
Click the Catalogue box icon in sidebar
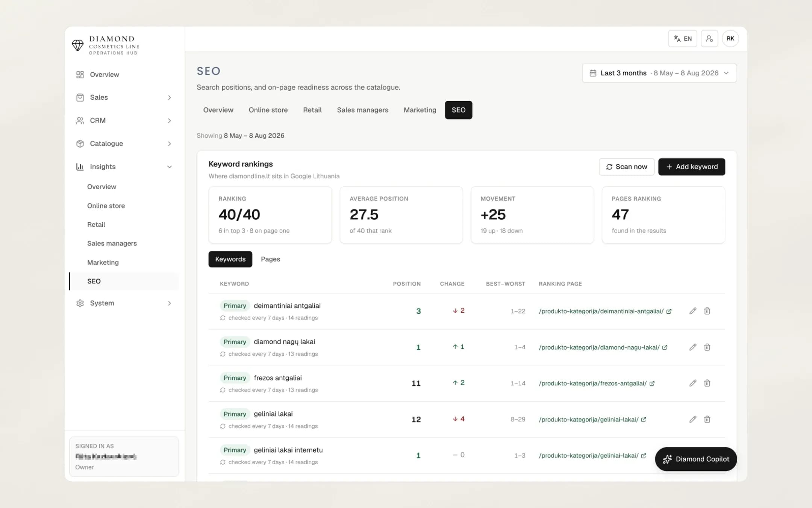(80, 143)
